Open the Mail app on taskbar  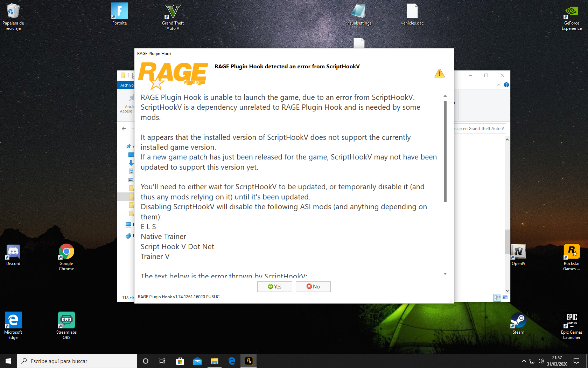pyautogui.click(x=197, y=361)
